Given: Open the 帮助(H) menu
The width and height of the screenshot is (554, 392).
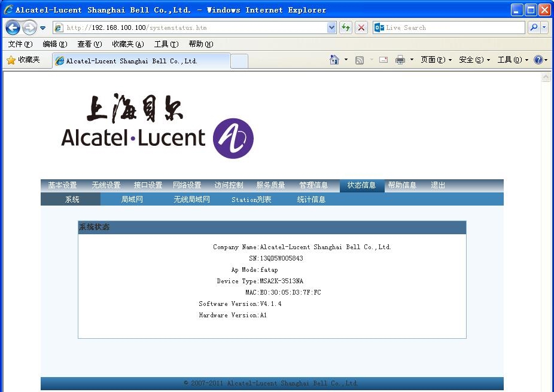Looking at the screenshot, I should (200, 44).
